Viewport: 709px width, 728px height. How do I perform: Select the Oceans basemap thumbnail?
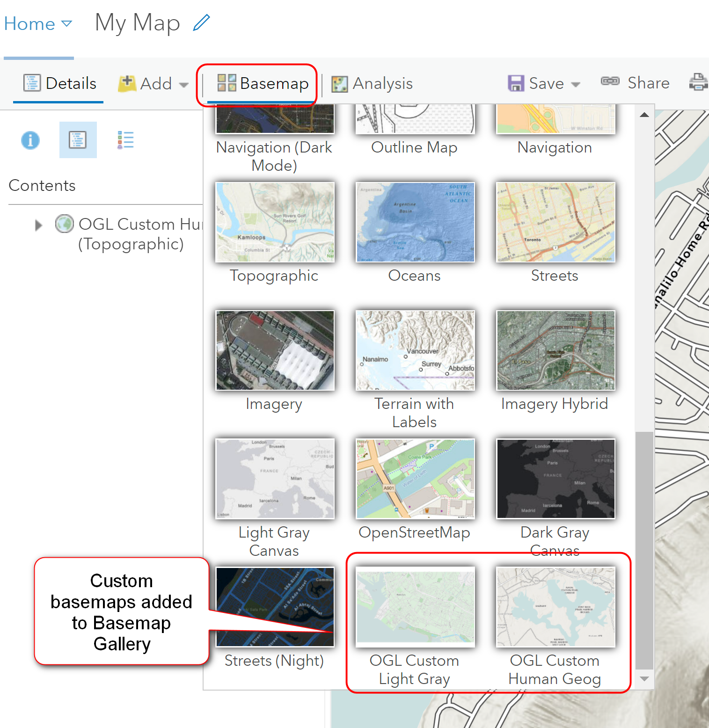pos(415,222)
